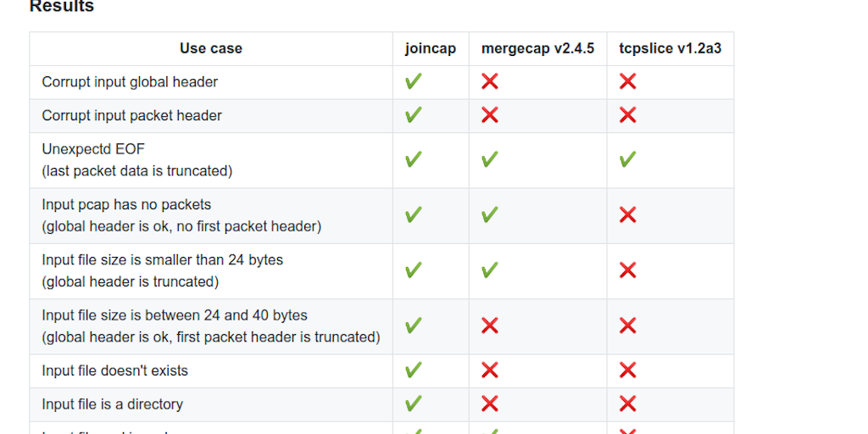The height and width of the screenshot is (434, 868).
Task: Click mergecap checkmark for pcap with no packets
Action: tap(489, 215)
